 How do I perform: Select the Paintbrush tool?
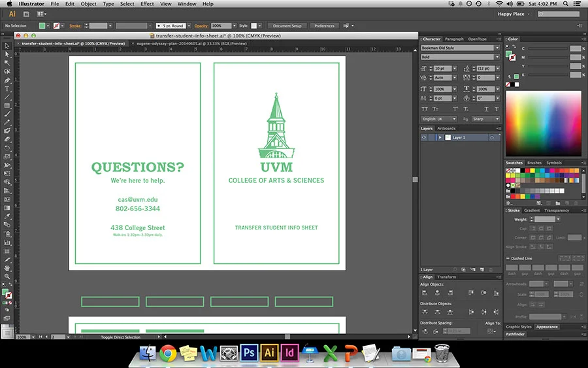(7, 114)
